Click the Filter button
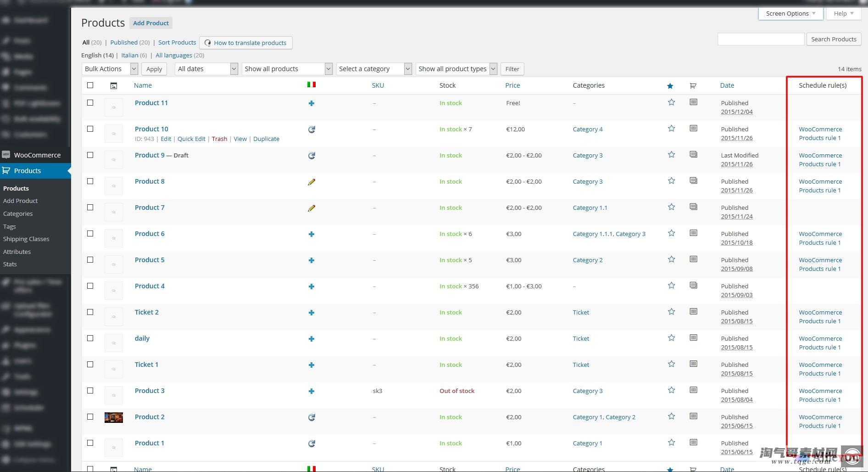The height and width of the screenshot is (472, 868). (512, 69)
